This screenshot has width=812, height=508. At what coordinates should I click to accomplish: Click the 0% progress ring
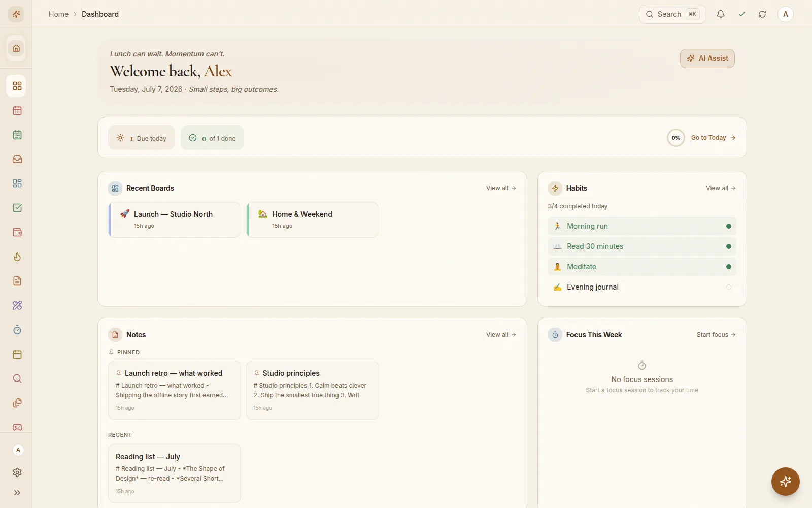click(676, 138)
